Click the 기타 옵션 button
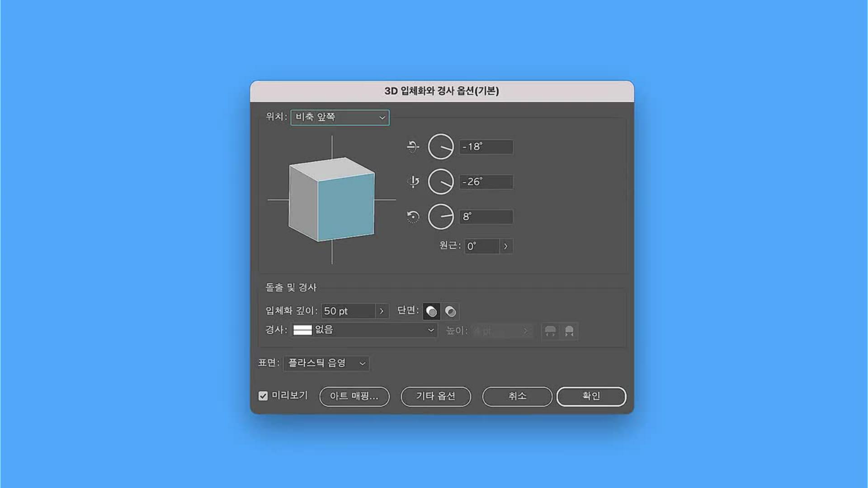The width and height of the screenshot is (868, 488). click(x=436, y=396)
